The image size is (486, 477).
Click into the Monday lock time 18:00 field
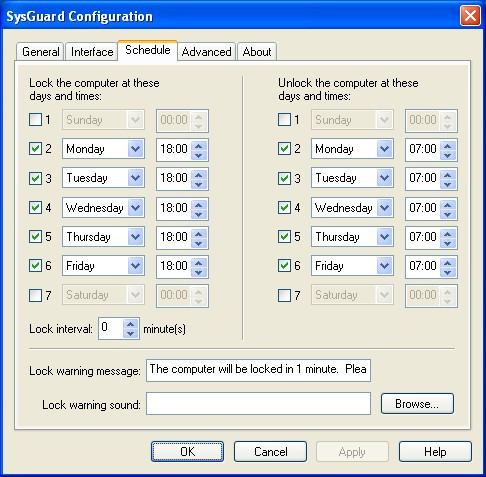point(174,149)
